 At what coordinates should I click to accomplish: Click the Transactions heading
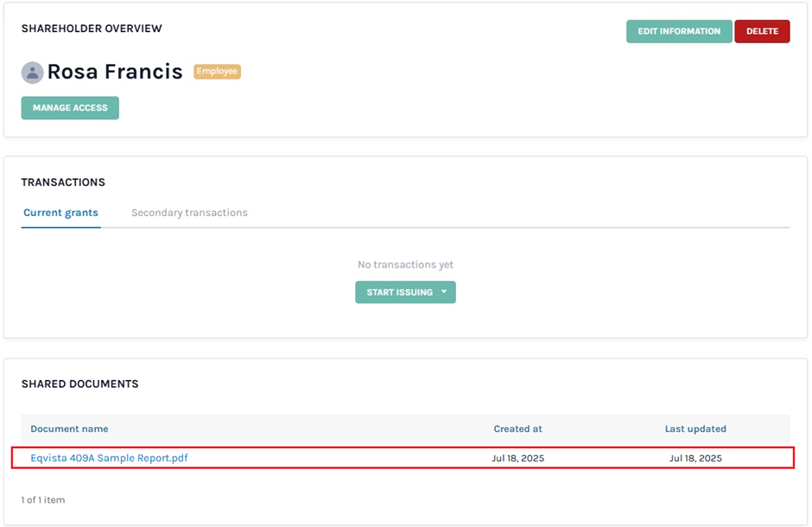point(63,182)
